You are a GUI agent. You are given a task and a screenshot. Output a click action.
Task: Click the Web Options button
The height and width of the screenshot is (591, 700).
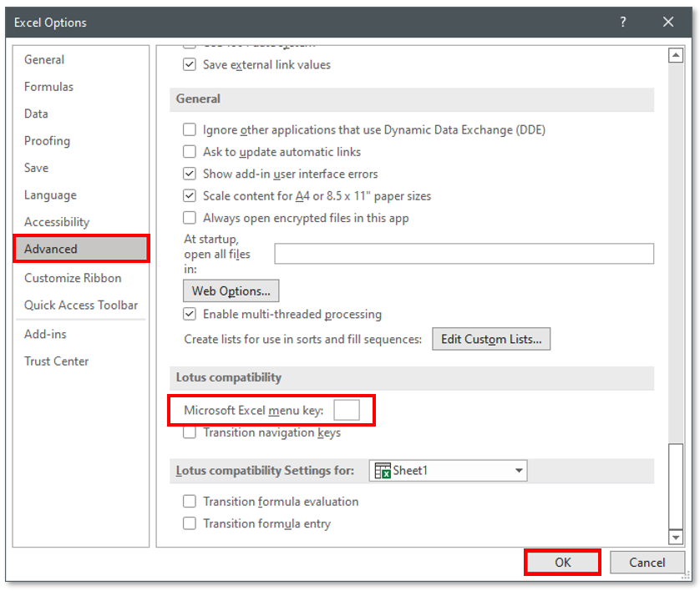click(x=231, y=291)
